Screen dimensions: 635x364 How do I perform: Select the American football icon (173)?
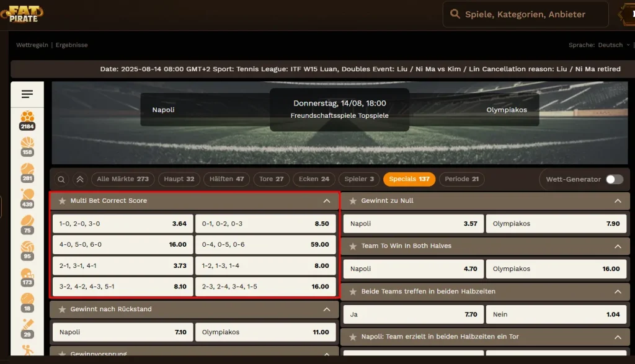(27, 277)
